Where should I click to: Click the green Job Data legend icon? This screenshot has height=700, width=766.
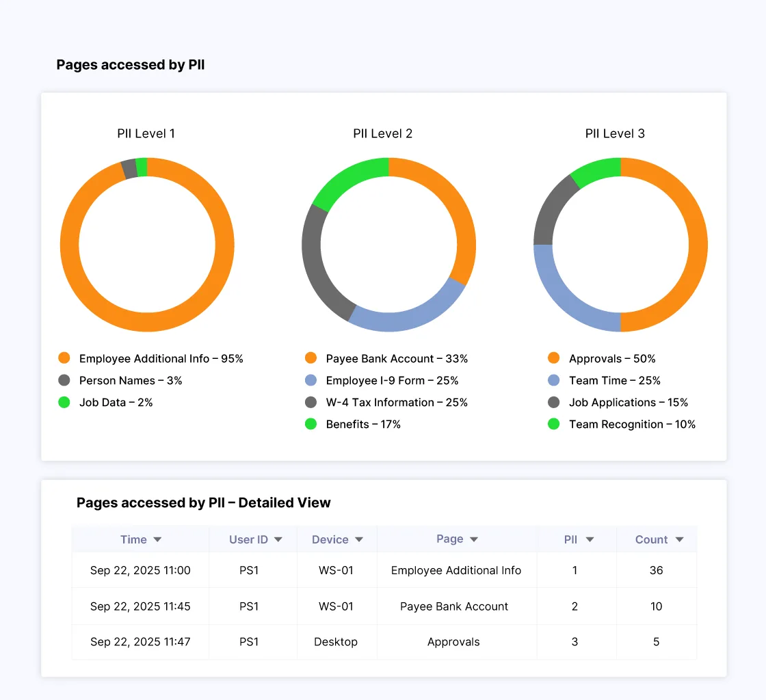coord(64,402)
